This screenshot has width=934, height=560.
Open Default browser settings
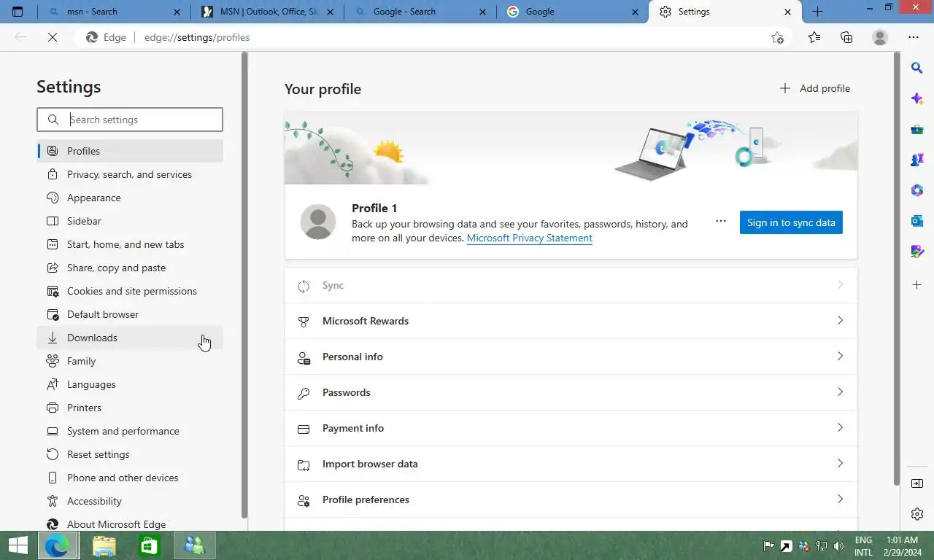tap(130, 314)
